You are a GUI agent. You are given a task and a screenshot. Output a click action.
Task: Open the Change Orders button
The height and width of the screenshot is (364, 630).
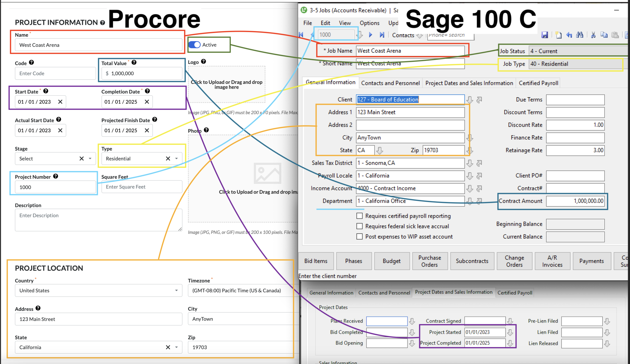click(514, 261)
